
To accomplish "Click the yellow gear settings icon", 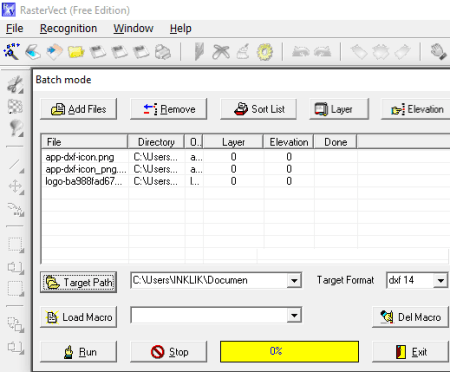I will (265, 52).
